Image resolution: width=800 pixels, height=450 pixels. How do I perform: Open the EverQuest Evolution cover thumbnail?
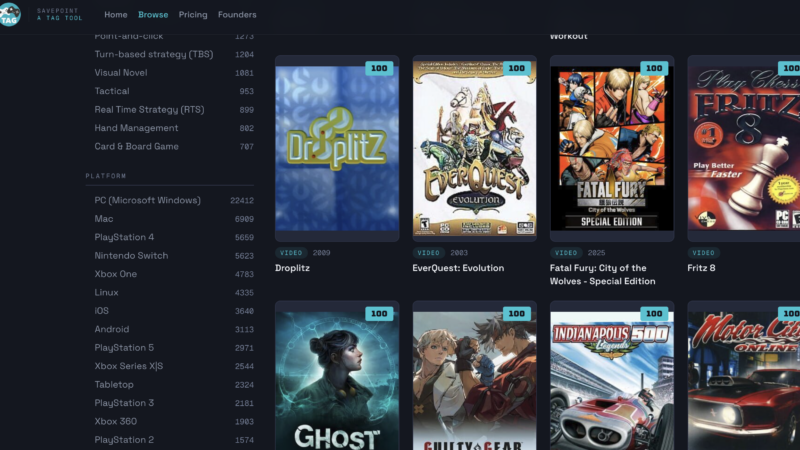tap(474, 148)
